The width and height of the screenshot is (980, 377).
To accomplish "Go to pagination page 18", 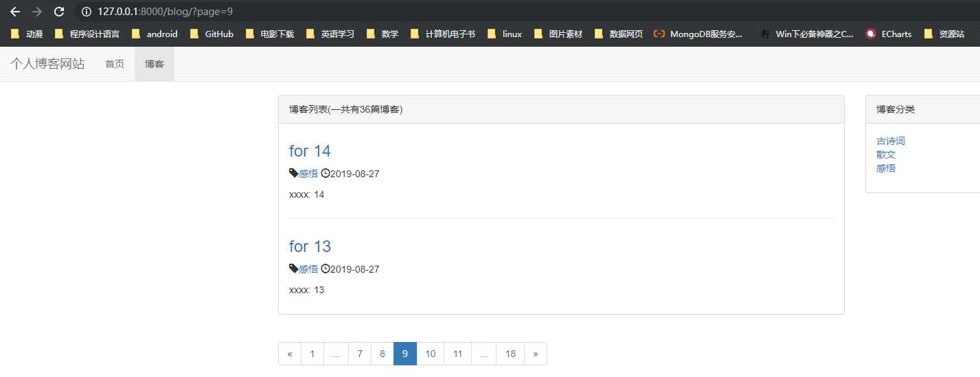I will pos(510,354).
